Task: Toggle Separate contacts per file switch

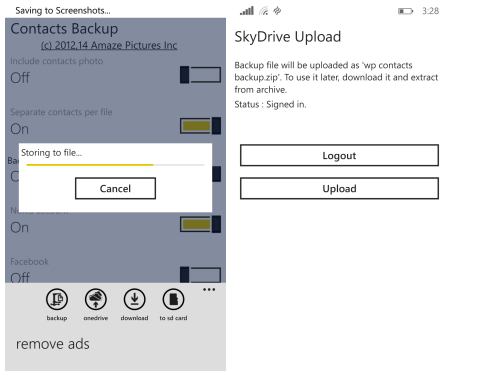Action: [200, 126]
